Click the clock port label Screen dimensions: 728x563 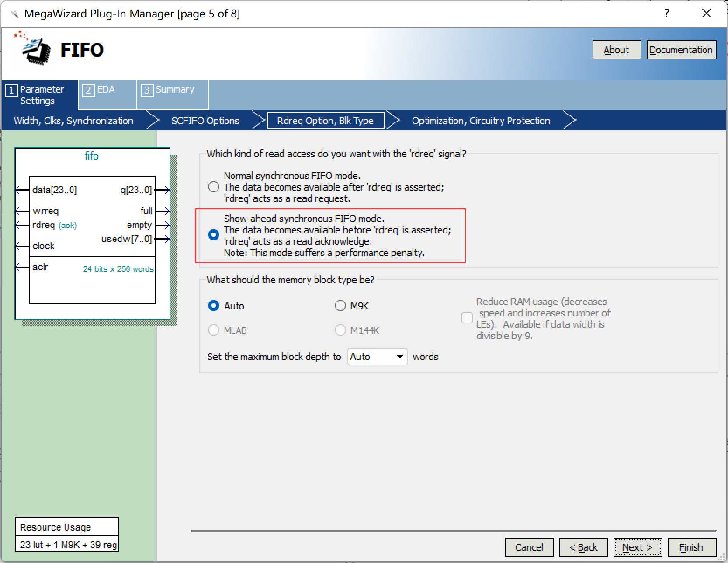(44, 246)
